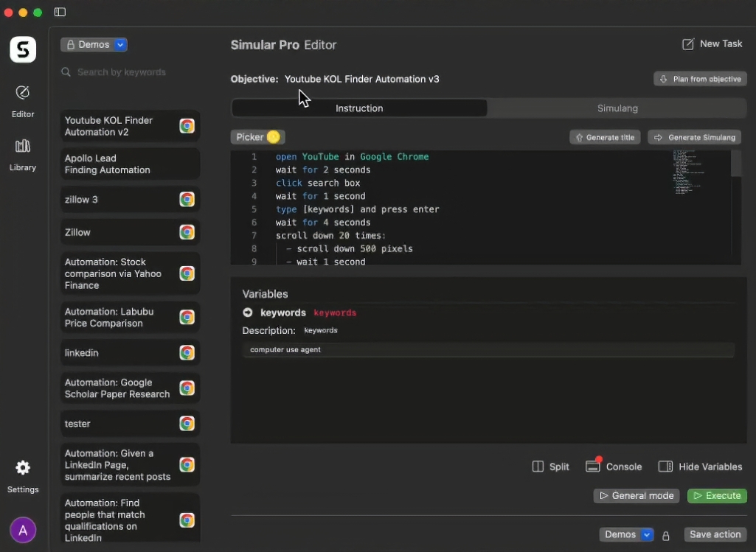Open LinkedIn summarize recent posts automation
The height and width of the screenshot is (552, 756).
[x=130, y=465]
